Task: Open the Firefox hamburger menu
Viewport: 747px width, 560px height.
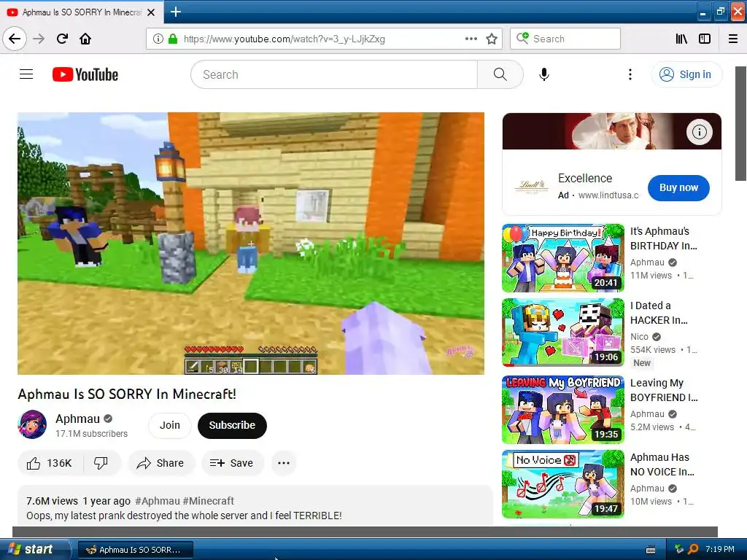Action: pos(733,39)
